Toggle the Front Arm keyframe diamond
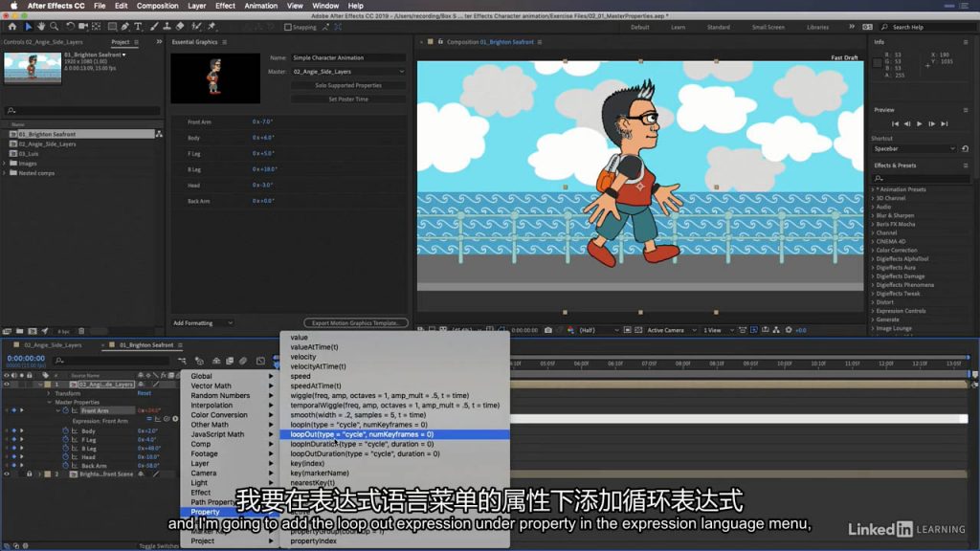Screen dimensions: 980x551 [x=13, y=411]
